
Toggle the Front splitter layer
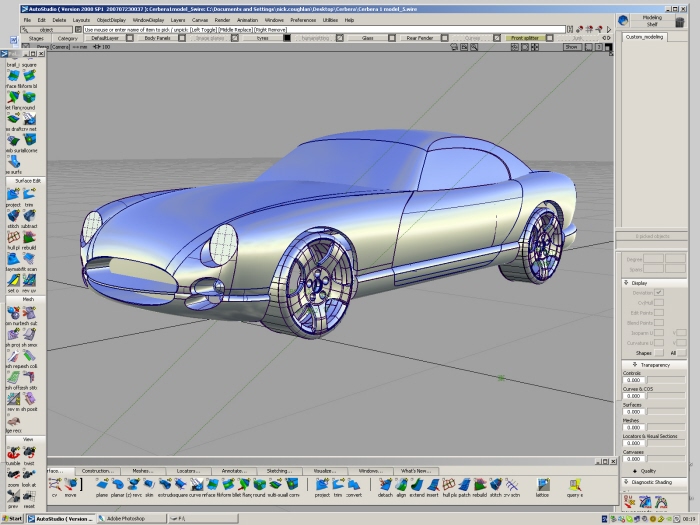click(x=523, y=38)
